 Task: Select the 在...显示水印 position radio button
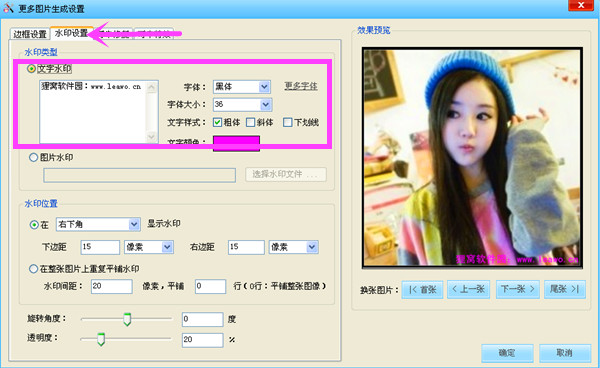[x=34, y=225]
